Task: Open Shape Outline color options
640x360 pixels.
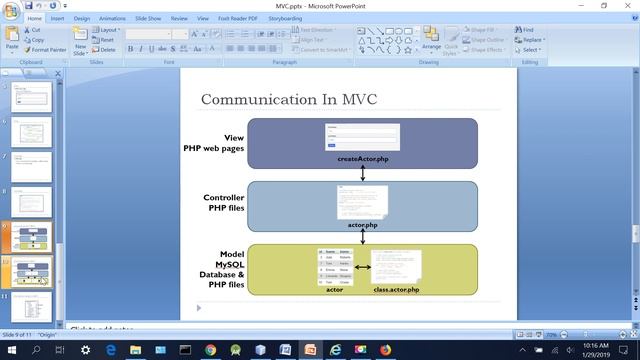Action: 484,40
